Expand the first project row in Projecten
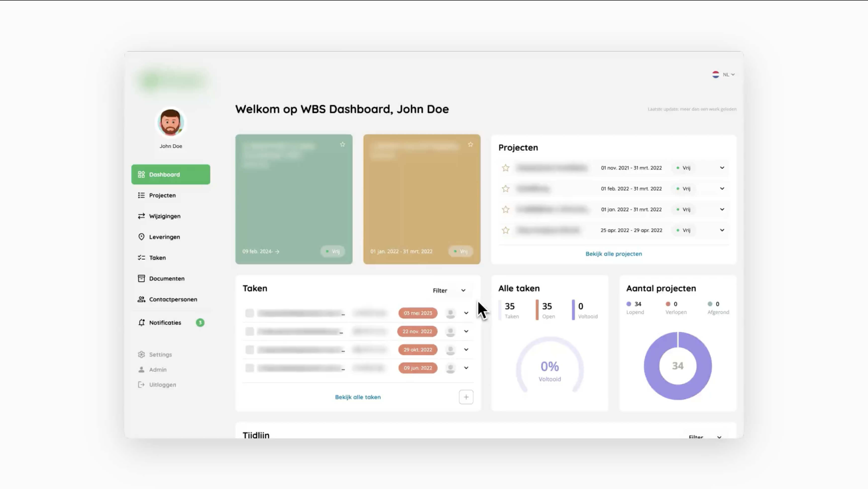The image size is (868, 489). click(722, 168)
